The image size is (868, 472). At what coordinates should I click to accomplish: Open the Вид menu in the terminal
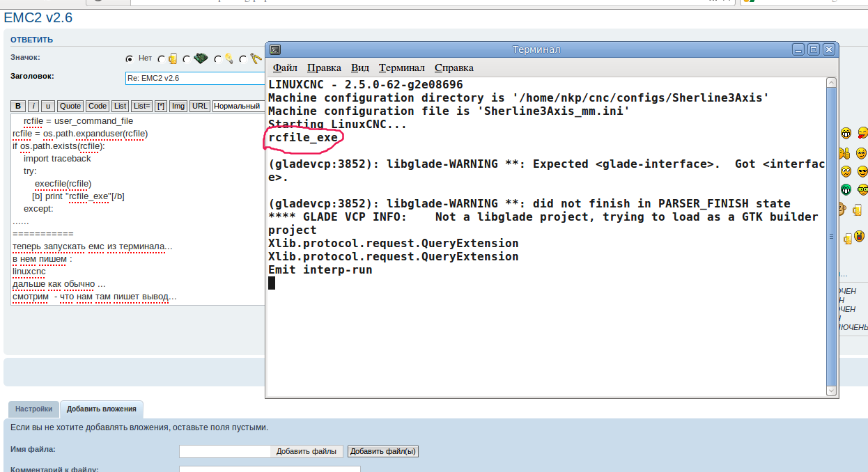360,68
